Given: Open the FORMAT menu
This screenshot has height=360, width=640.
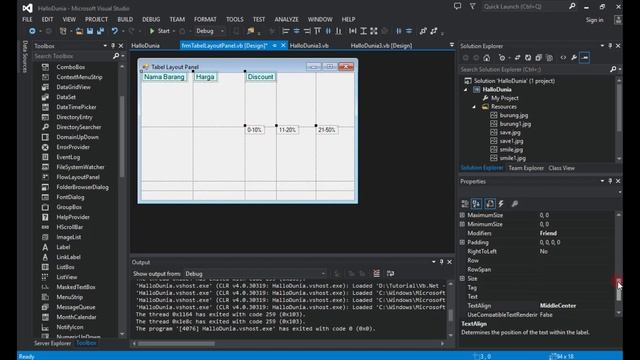Looking at the screenshot, I should point(205,19).
